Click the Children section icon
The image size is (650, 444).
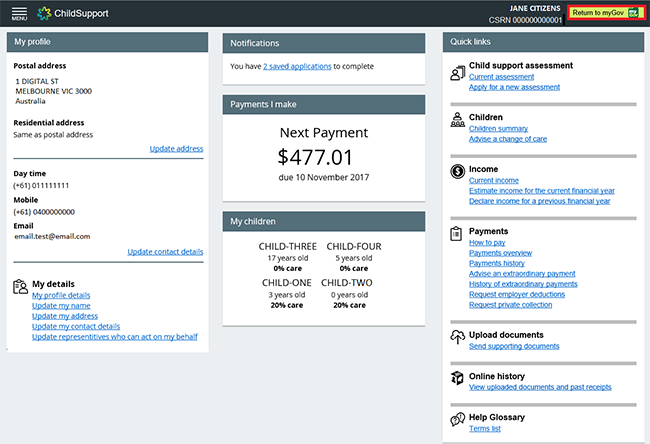(456, 121)
